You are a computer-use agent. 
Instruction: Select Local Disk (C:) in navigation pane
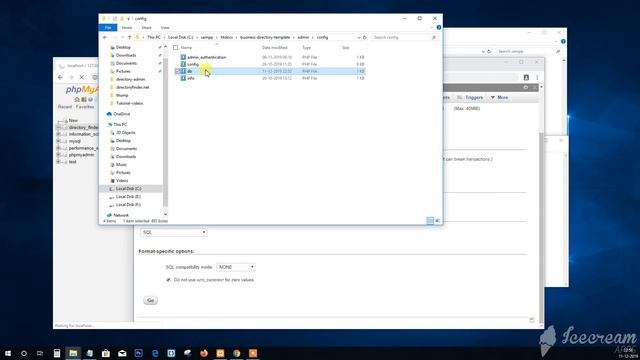coord(129,189)
